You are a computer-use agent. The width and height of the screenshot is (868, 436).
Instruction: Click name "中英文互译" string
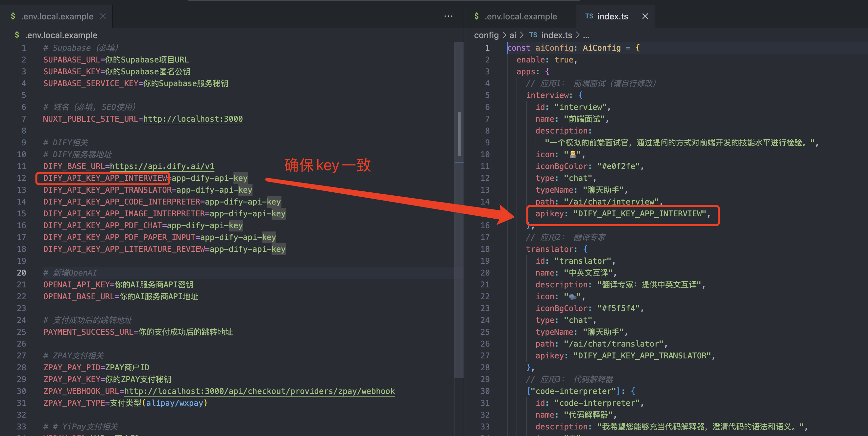(588, 273)
